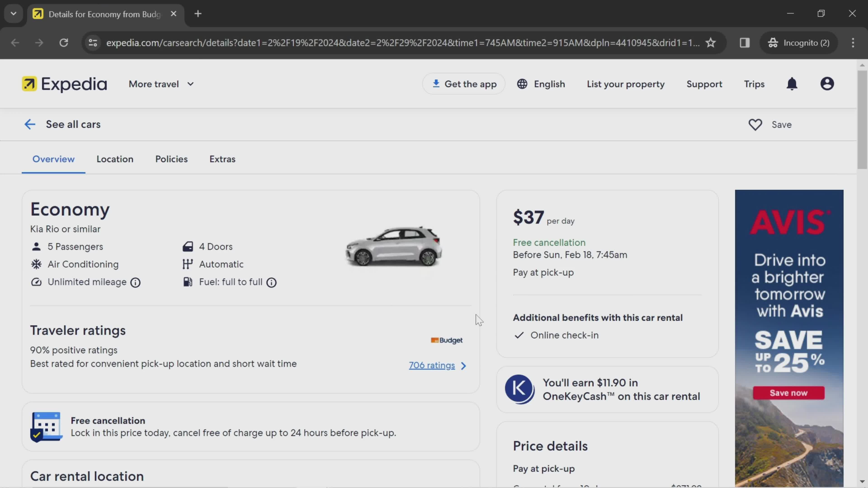Open List your property
The image size is (868, 488).
coord(626,84)
